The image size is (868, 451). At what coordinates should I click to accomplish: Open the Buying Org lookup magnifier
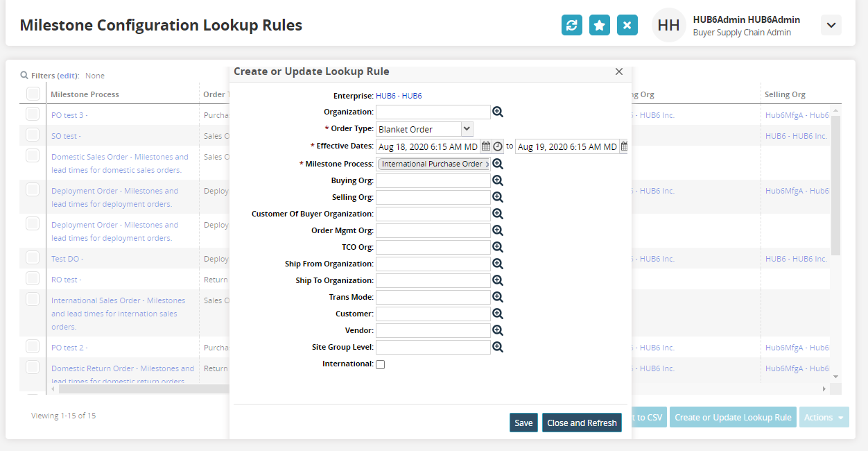[497, 180]
